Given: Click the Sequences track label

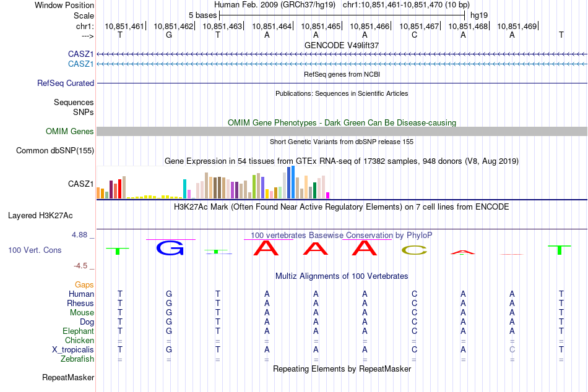Looking at the screenshot, I should coord(74,102).
